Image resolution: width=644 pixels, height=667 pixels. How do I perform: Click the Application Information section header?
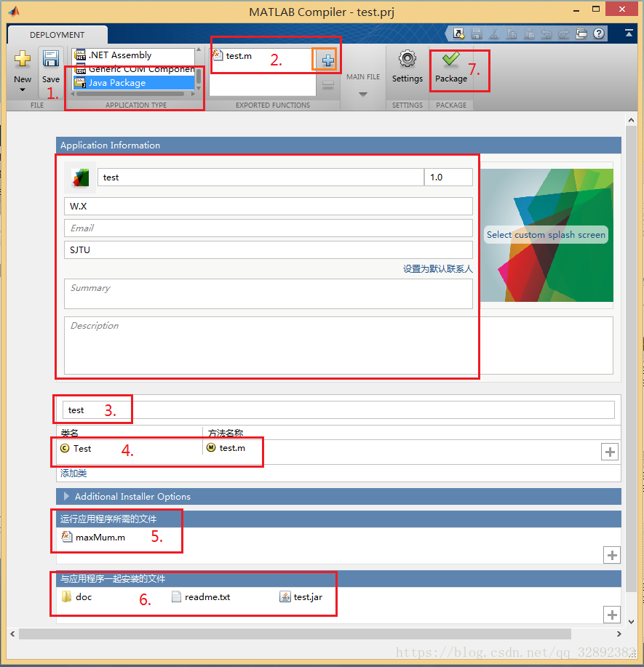point(338,145)
